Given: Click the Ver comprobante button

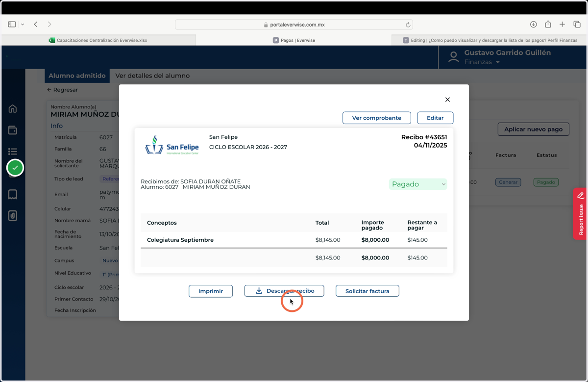Looking at the screenshot, I should click(x=377, y=118).
